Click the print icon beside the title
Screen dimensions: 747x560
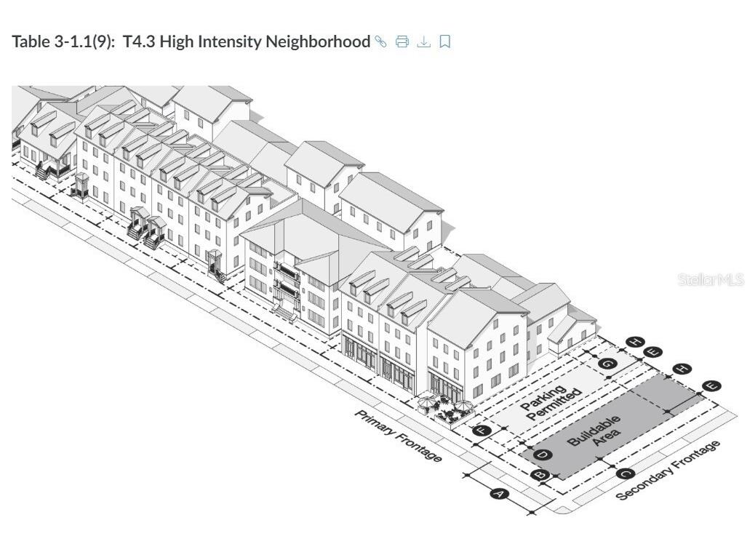pos(401,43)
